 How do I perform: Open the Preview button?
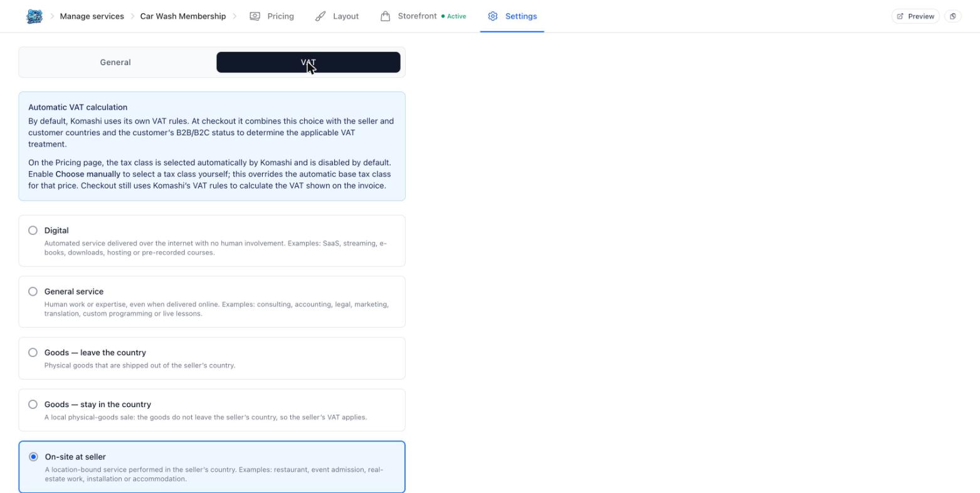tap(915, 16)
